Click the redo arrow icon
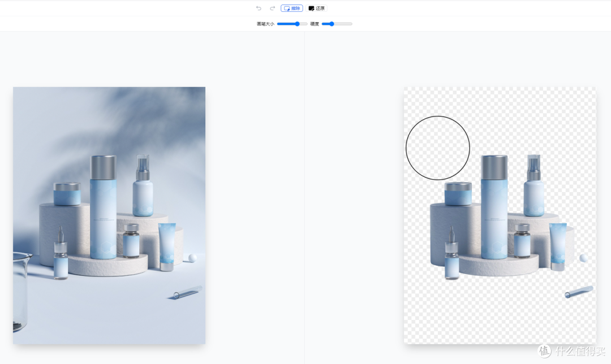The height and width of the screenshot is (364, 611). [272, 8]
